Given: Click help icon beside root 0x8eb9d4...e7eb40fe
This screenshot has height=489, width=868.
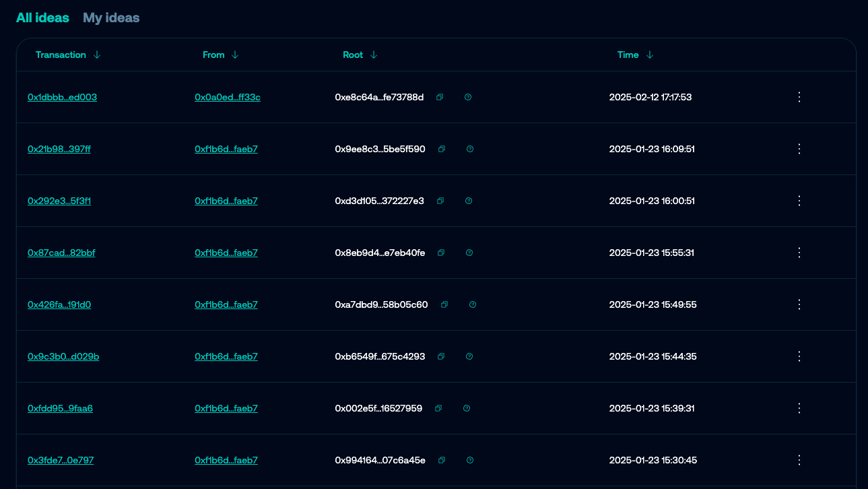Looking at the screenshot, I should pos(469,253).
